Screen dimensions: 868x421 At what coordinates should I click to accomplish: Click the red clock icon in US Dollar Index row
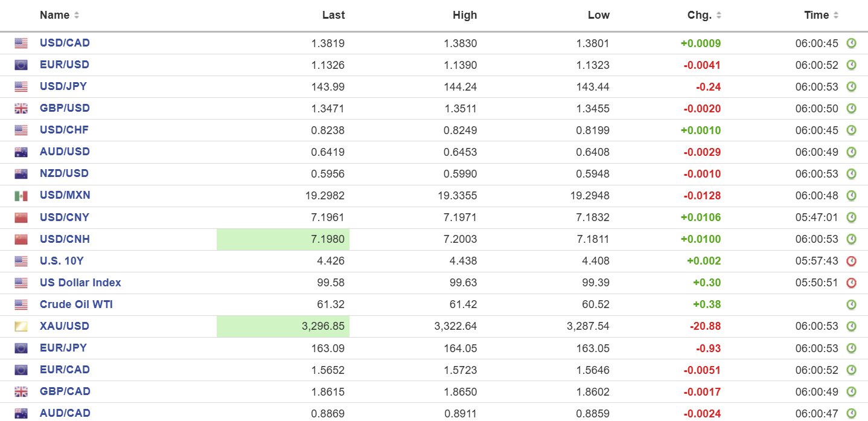click(851, 283)
